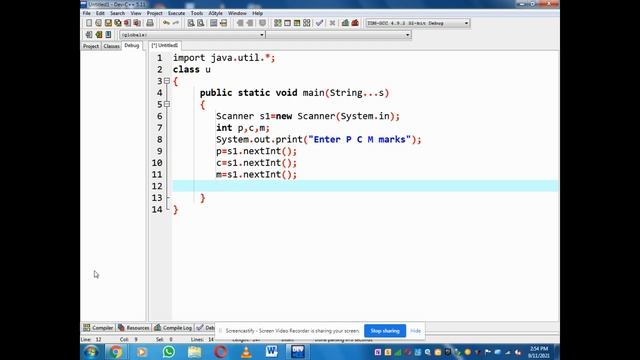Open the View menu
The height and width of the screenshot is (360, 640).
pyautogui.click(x=136, y=13)
